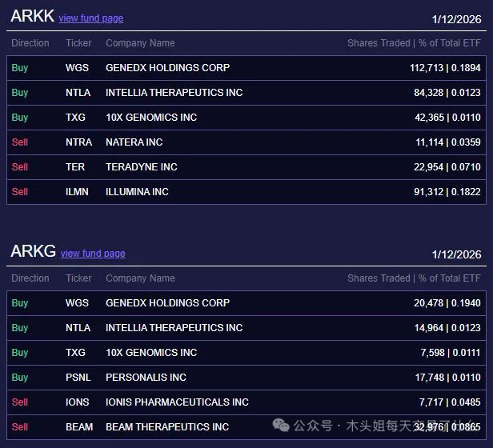Click the value 112,713 | 0.1894
Screen dimensions: 493x448
(445, 67)
